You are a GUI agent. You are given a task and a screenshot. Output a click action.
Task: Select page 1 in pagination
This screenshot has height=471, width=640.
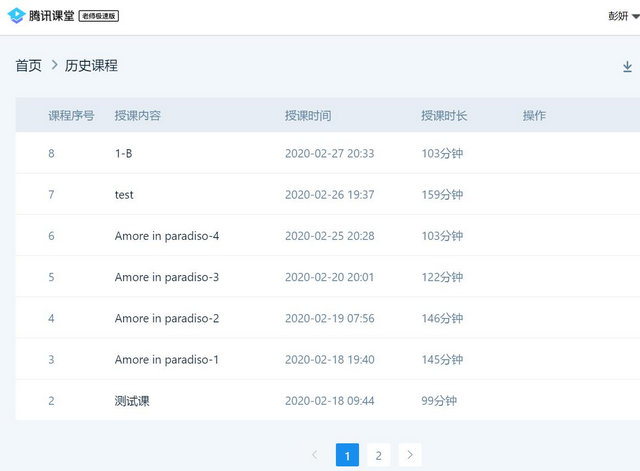pos(347,455)
